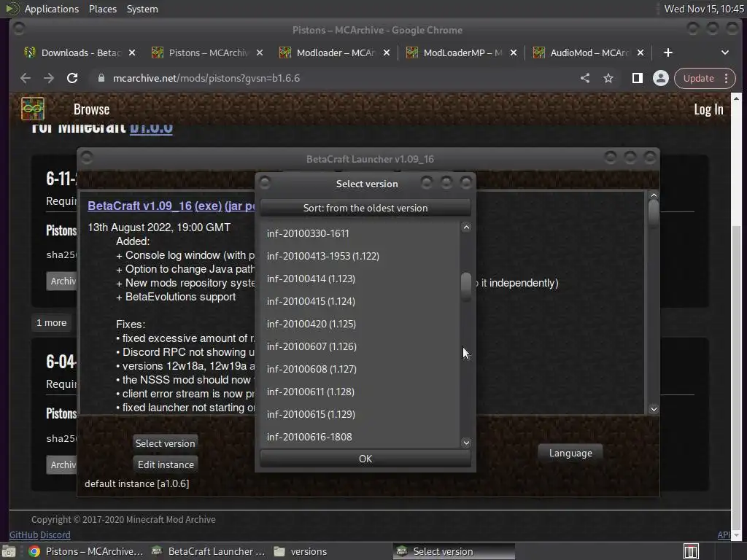Bookmark this page with star icon
747x560 pixels.
pyautogui.click(x=608, y=78)
